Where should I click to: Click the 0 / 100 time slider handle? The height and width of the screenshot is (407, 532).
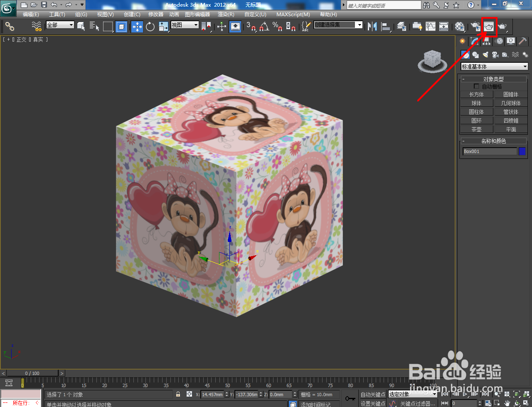click(32, 373)
